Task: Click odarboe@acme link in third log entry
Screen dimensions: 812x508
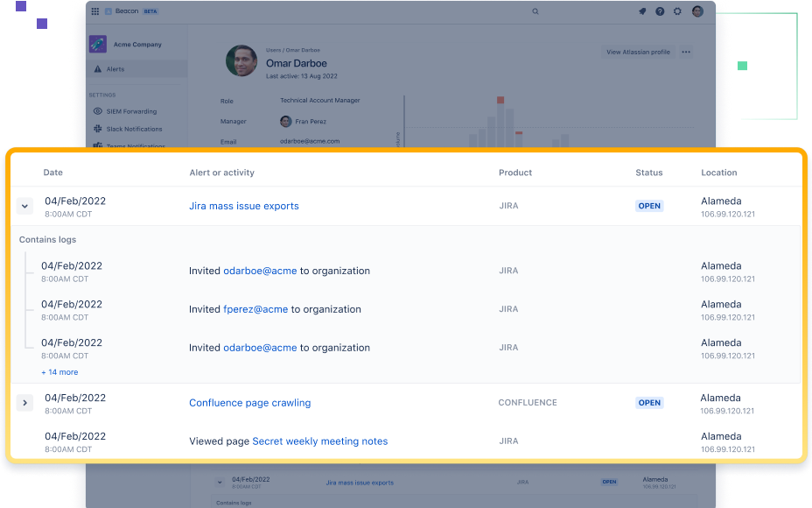Action: (260, 348)
